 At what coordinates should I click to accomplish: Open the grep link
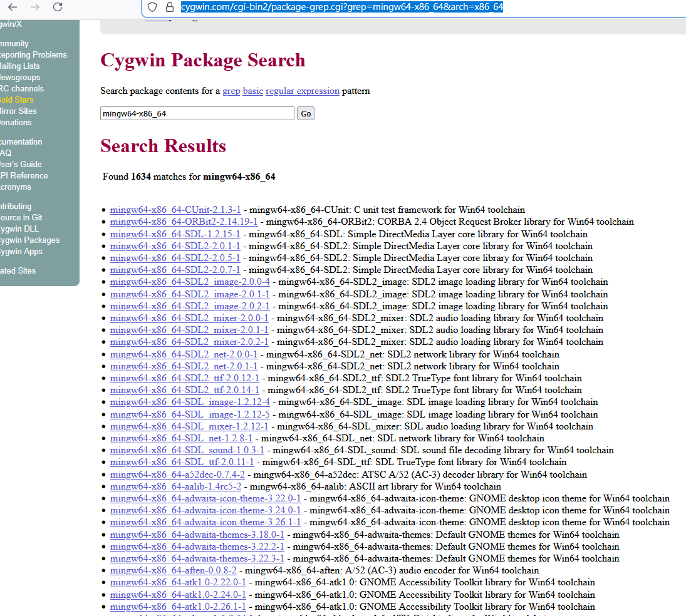pyautogui.click(x=231, y=91)
